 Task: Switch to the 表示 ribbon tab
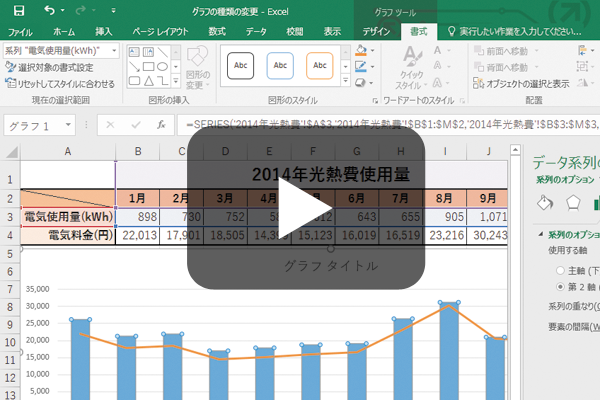[332, 32]
